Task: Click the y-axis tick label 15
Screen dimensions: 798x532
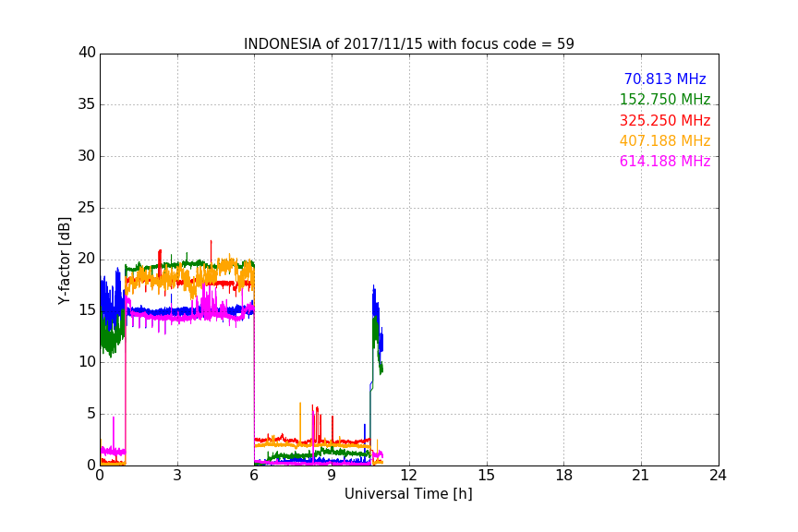Action: pyautogui.click(x=87, y=310)
